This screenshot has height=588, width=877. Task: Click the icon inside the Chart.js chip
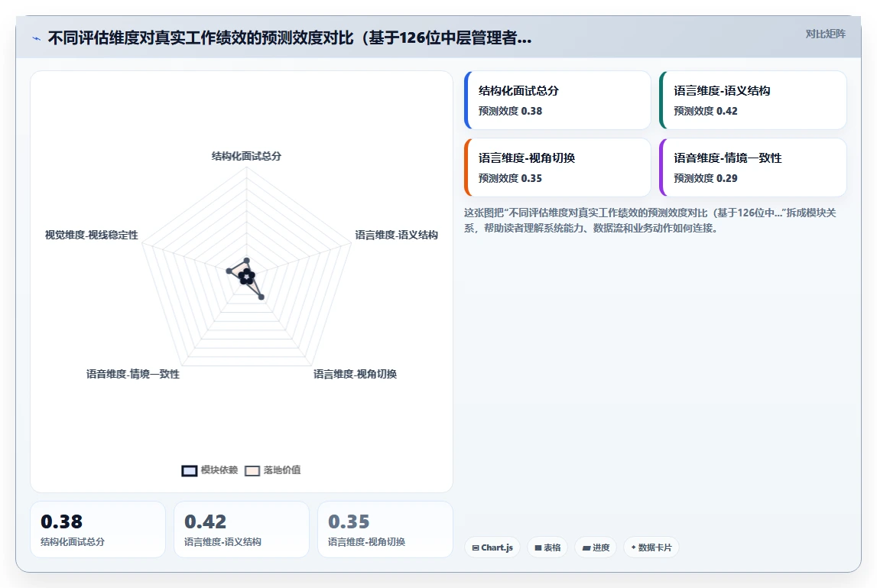476,547
